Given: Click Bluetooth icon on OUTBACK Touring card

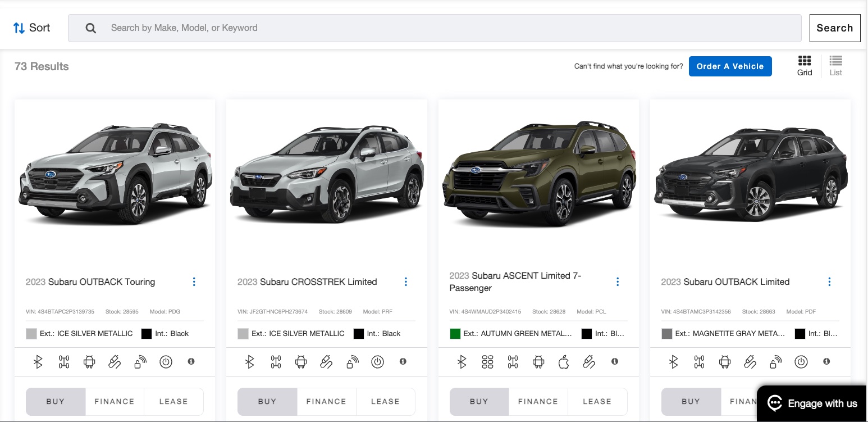Looking at the screenshot, I should [x=38, y=362].
